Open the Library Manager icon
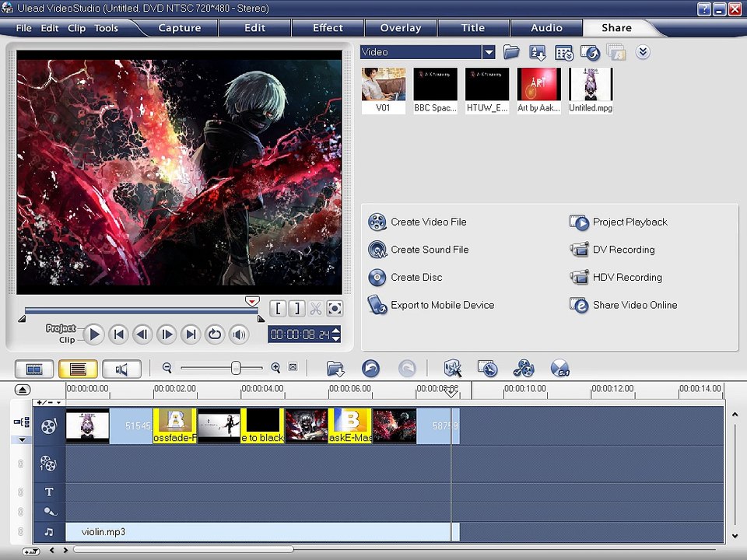This screenshot has width=747, height=560. pos(564,52)
